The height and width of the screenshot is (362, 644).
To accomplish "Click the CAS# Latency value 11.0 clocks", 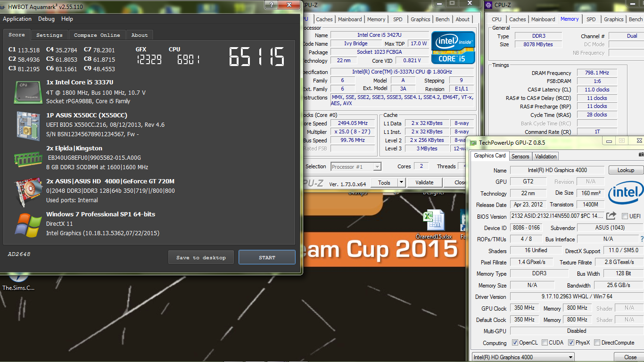I will coord(596,90).
